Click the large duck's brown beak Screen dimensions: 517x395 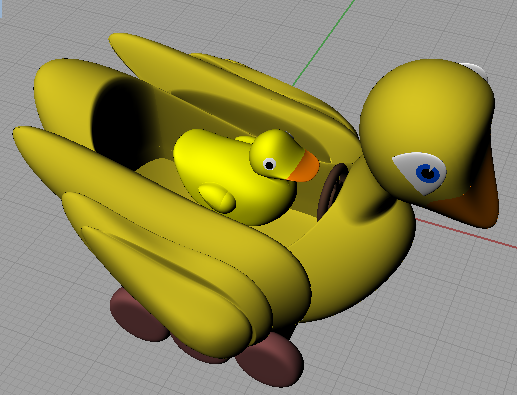473,197
